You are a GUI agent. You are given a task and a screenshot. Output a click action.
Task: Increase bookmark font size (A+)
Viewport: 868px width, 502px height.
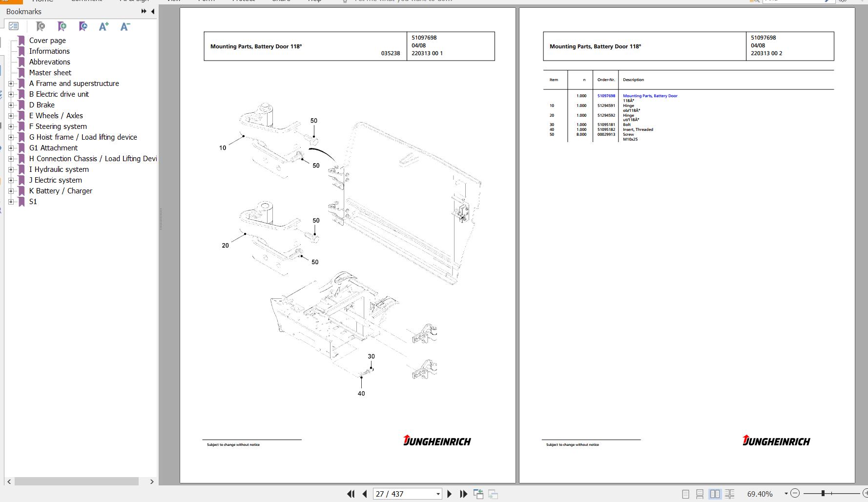103,26
